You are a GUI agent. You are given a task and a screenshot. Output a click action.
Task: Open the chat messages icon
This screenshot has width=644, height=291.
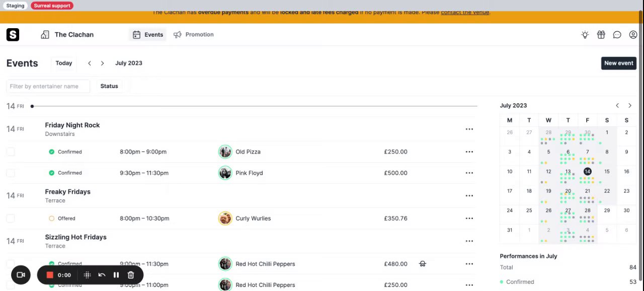click(617, 35)
